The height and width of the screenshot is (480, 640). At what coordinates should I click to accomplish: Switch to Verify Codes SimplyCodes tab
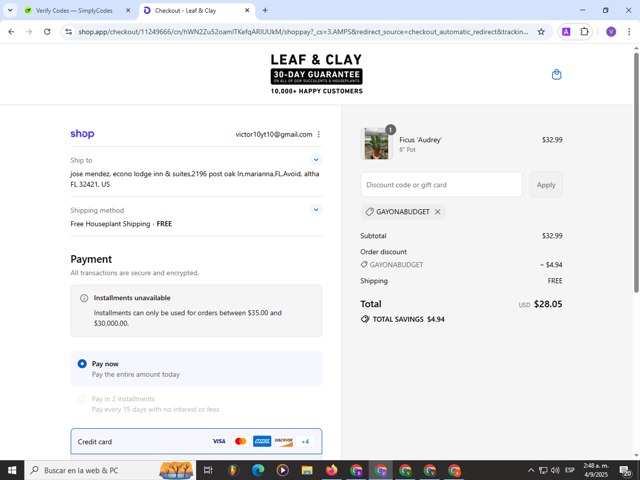coord(73,11)
